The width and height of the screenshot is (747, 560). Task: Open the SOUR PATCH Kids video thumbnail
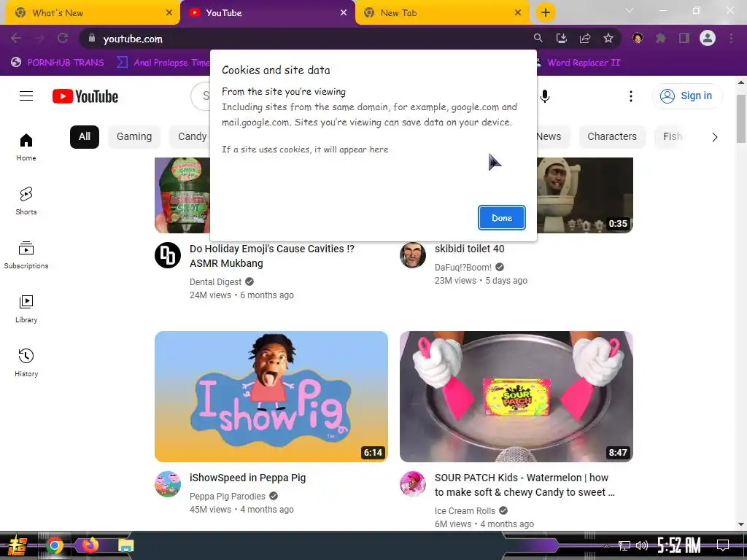[x=516, y=396]
